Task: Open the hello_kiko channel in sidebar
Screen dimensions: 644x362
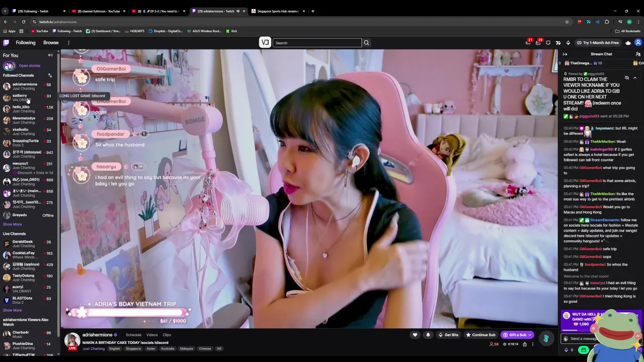Action: pyautogui.click(x=28, y=109)
